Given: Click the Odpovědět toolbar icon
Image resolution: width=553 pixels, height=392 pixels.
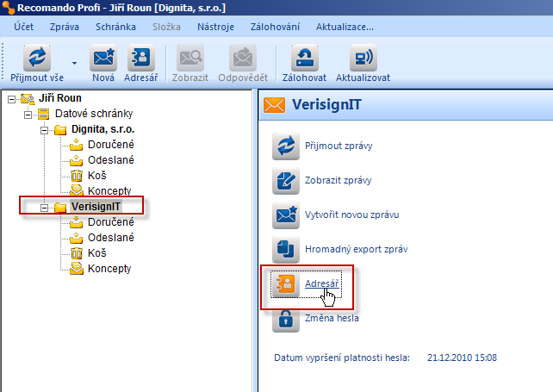Looking at the screenshot, I should pyautogui.click(x=243, y=58).
